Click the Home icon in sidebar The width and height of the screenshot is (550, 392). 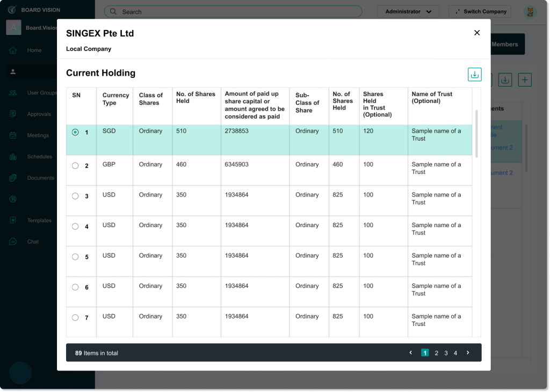tap(13, 50)
